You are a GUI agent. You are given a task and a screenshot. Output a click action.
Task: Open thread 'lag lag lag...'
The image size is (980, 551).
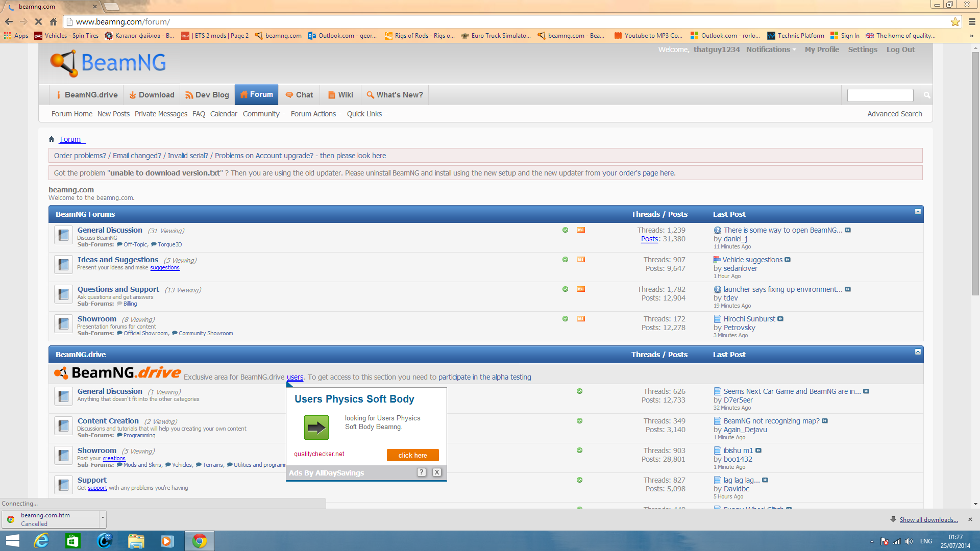point(742,480)
